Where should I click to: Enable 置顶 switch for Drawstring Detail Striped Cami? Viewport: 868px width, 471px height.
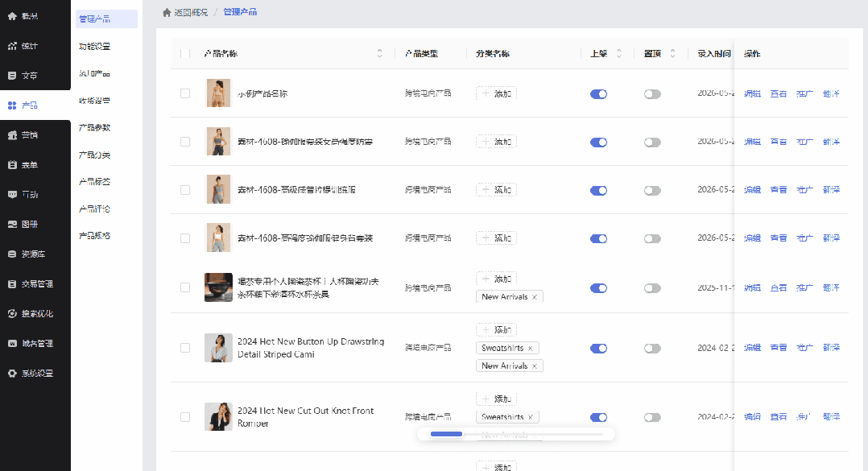pyautogui.click(x=652, y=348)
